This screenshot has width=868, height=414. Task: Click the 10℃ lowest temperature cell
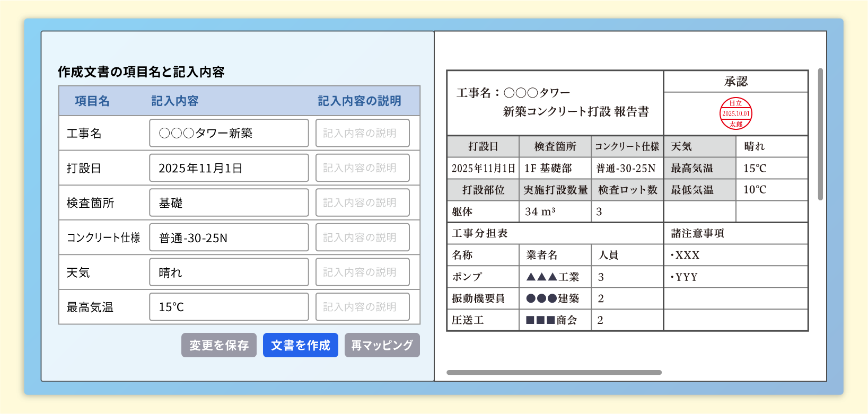[x=772, y=190]
